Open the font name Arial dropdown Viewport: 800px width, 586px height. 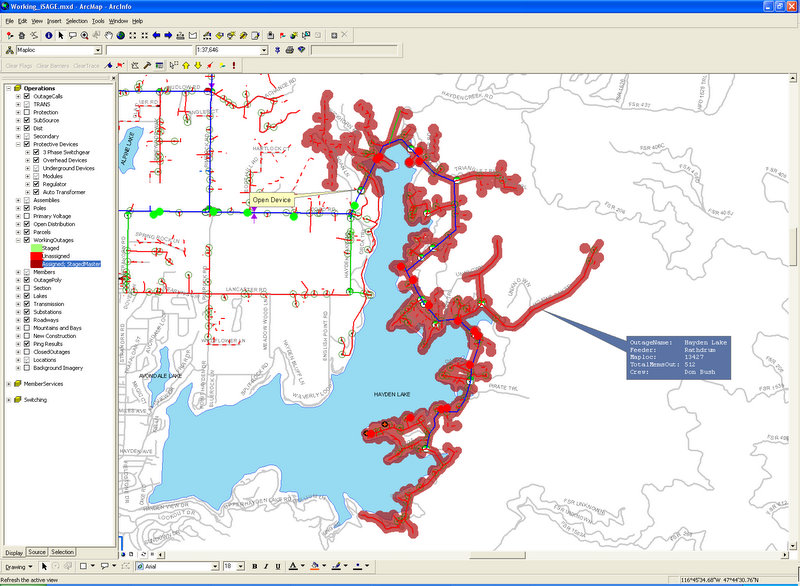215,566
